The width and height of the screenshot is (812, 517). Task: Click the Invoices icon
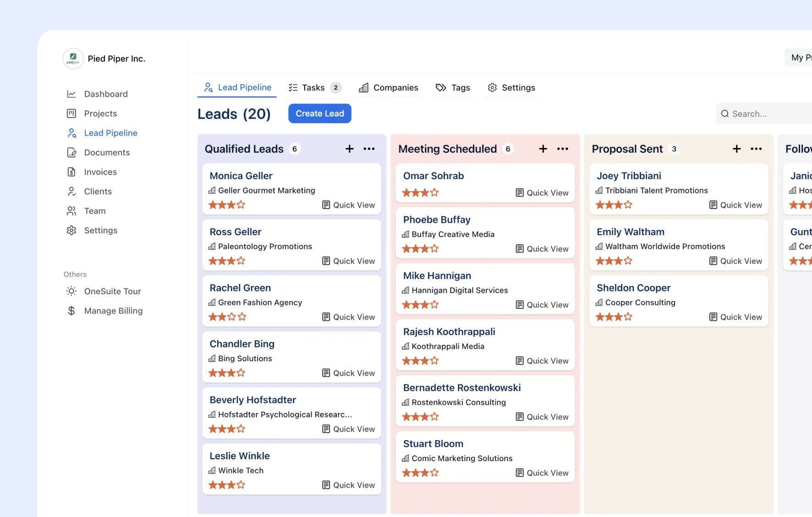[x=72, y=172]
